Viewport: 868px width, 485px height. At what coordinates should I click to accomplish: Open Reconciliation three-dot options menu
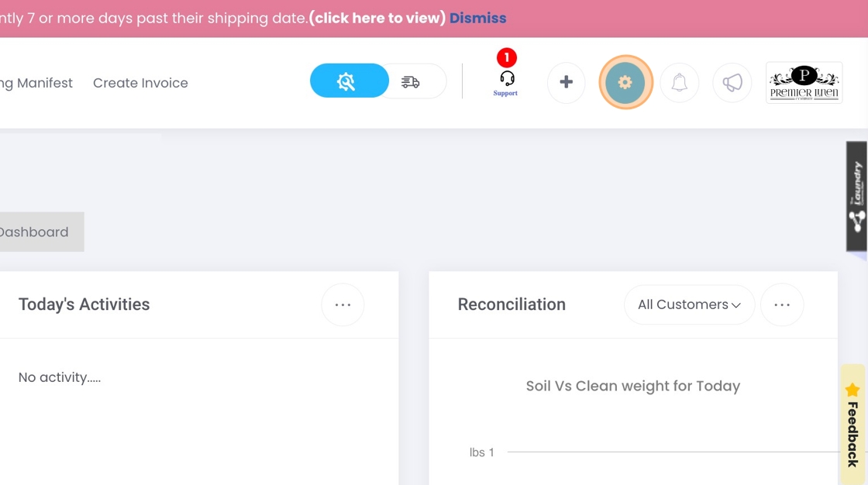[782, 304]
